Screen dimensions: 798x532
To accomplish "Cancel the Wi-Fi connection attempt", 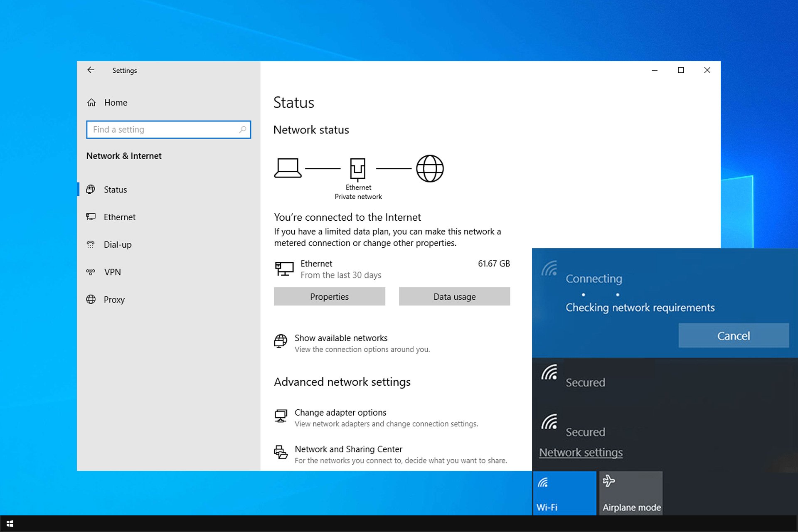I will tap(734, 335).
